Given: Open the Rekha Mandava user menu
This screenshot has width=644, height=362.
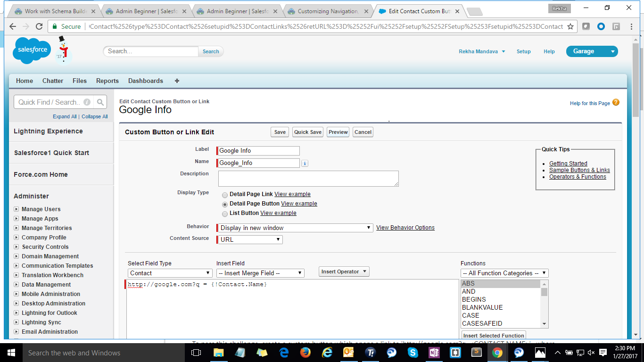Looking at the screenshot, I should coord(482,51).
